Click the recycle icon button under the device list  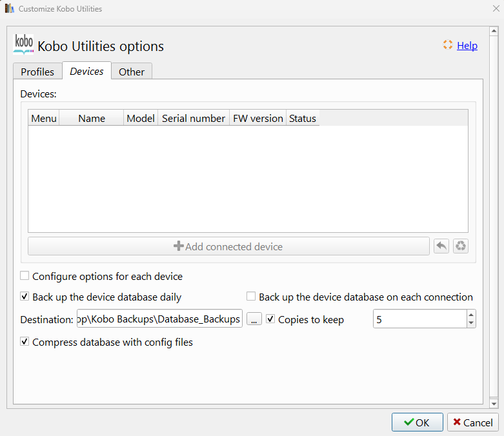[x=461, y=246]
